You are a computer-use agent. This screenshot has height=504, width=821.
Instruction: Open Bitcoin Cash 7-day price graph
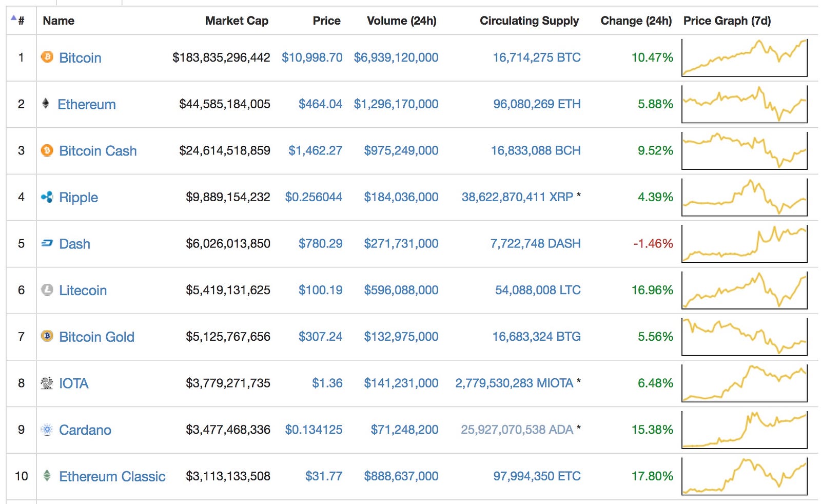745,151
